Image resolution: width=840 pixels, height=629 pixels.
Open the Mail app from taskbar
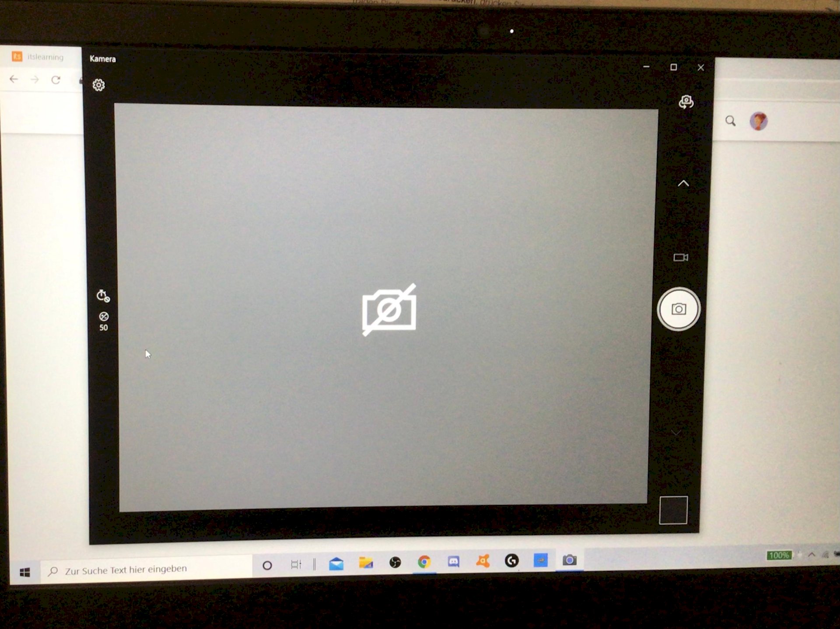336,563
